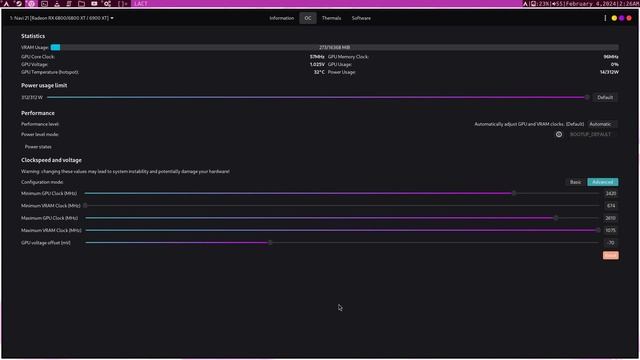
Task: Switch to the Information tab
Action: click(281, 18)
